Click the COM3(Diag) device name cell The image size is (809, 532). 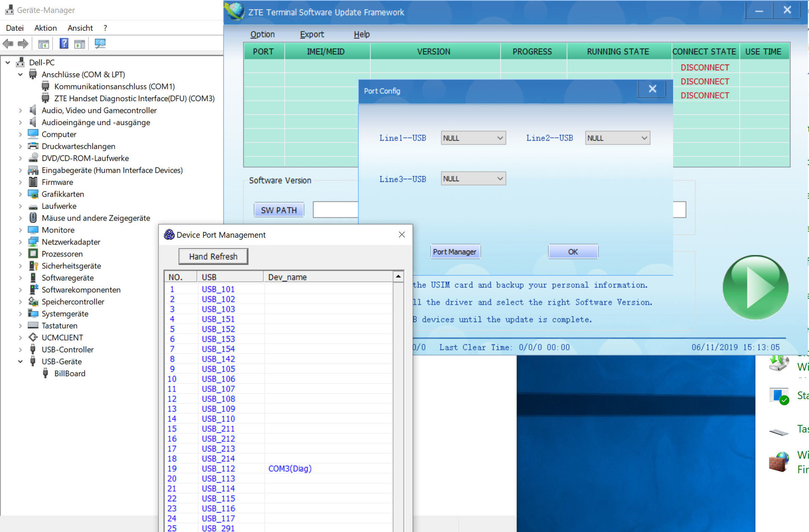click(290, 468)
